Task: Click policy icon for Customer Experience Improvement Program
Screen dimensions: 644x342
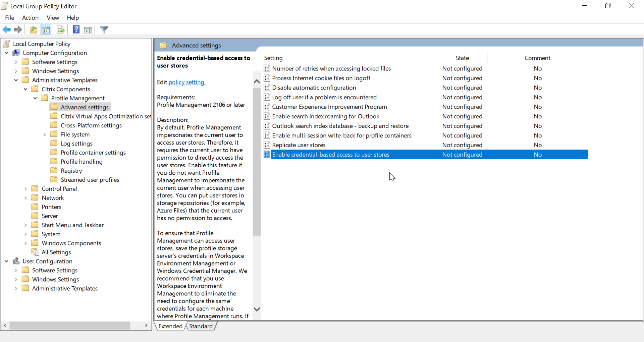Action: point(267,107)
